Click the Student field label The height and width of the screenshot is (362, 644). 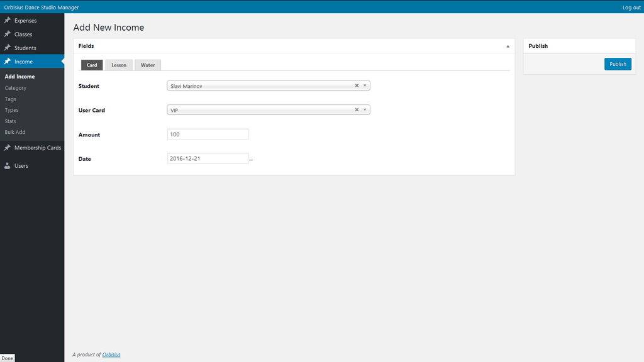pos(89,86)
